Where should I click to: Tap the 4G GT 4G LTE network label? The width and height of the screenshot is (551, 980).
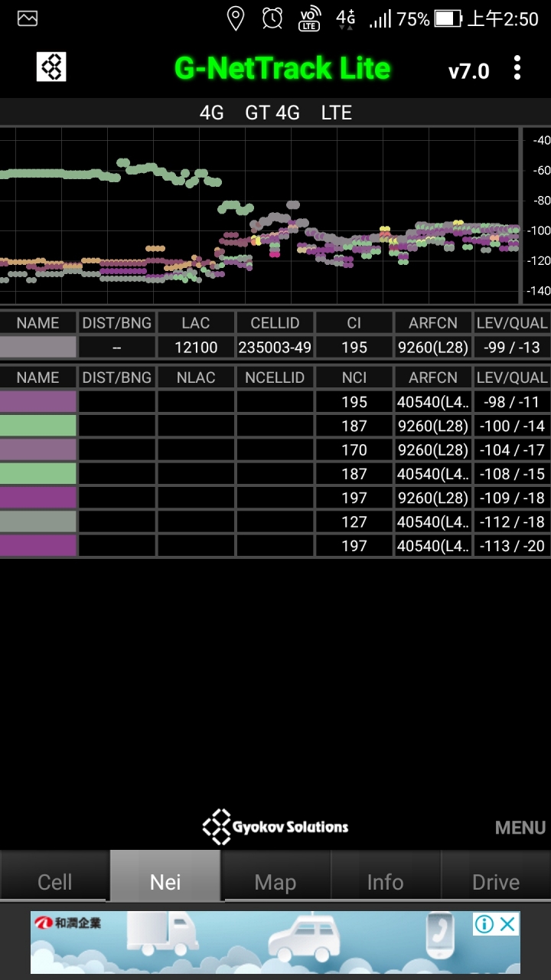click(275, 113)
